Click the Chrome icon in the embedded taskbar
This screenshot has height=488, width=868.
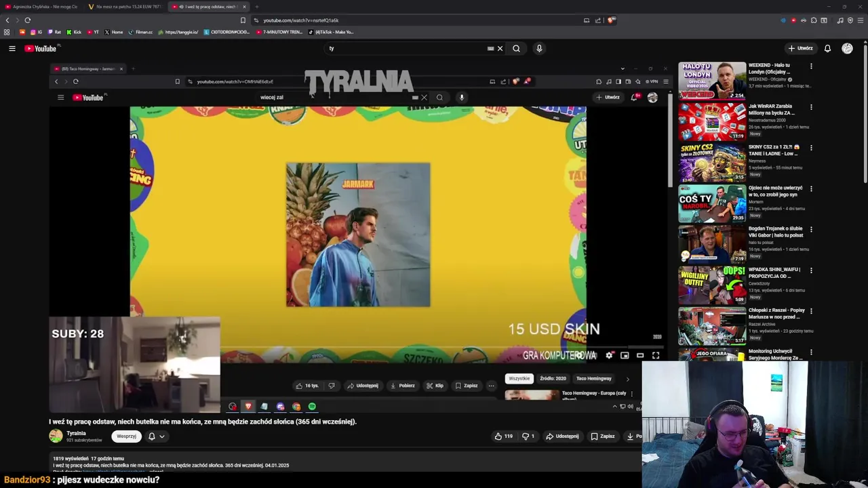tap(296, 407)
